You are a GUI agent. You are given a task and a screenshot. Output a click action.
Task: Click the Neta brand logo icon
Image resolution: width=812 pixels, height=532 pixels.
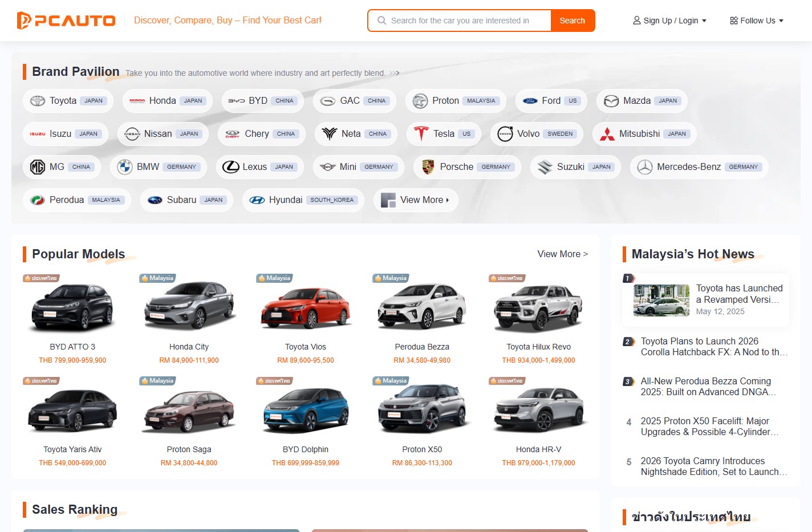[330, 134]
